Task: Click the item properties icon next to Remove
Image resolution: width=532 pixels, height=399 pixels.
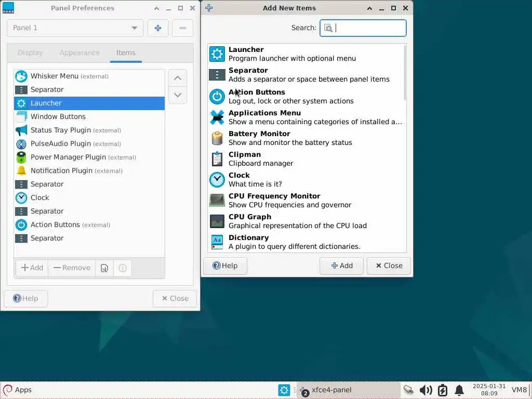Action: point(104,268)
